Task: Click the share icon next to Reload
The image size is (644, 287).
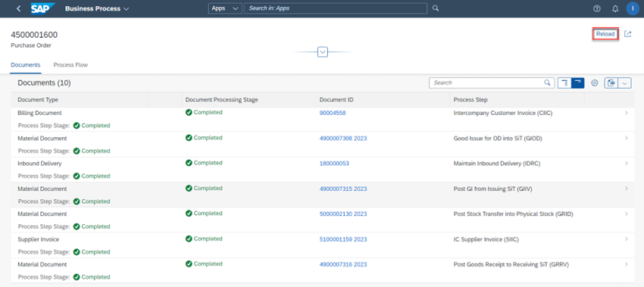Action: coord(627,34)
